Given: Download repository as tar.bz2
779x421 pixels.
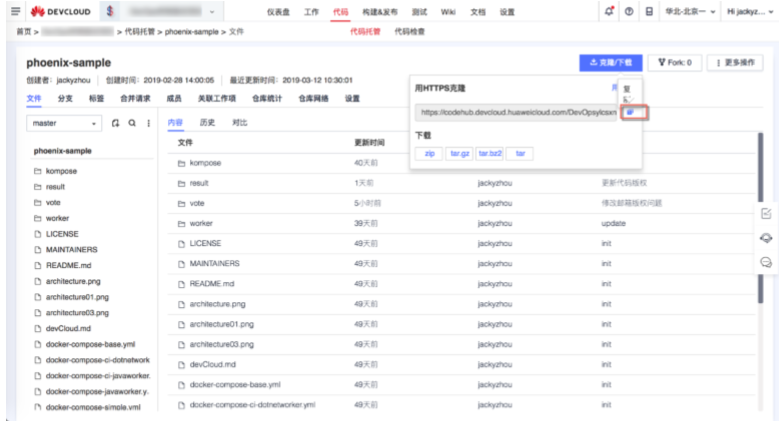Looking at the screenshot, I should pos(490,154).
